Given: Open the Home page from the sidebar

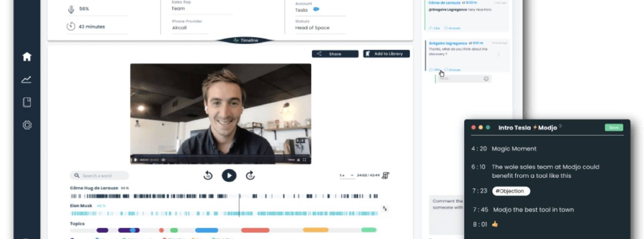Looking at the screenshot, I should click(27, 57).
